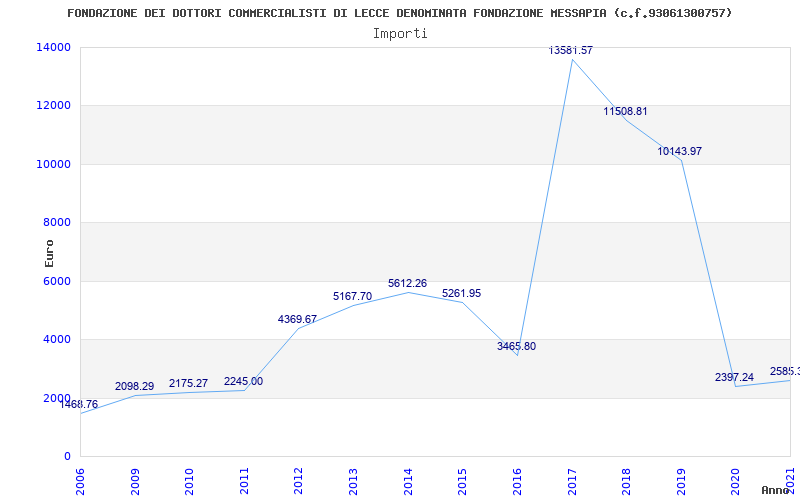Select the 2014 year label

[x=408, y=481]
